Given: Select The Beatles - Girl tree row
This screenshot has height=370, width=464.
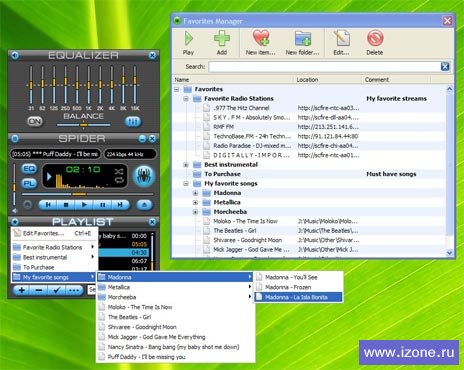Looking at the screenshot, I should [309, 231].
